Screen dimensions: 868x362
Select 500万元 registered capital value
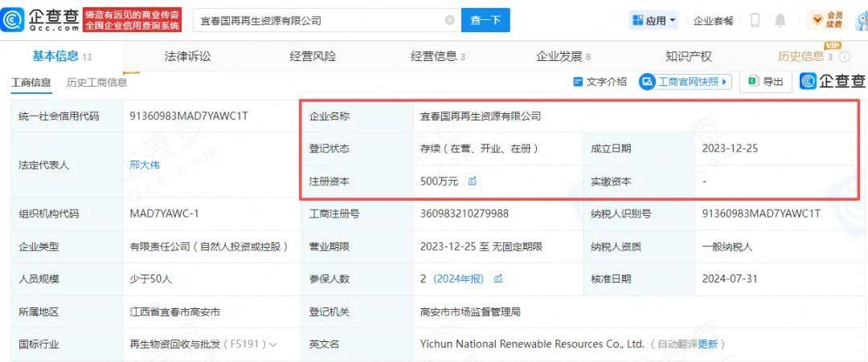[440, 181]
